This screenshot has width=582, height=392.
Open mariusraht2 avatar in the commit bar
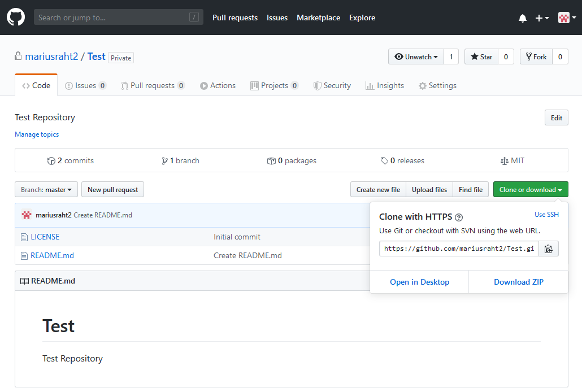tap(27, 215)
